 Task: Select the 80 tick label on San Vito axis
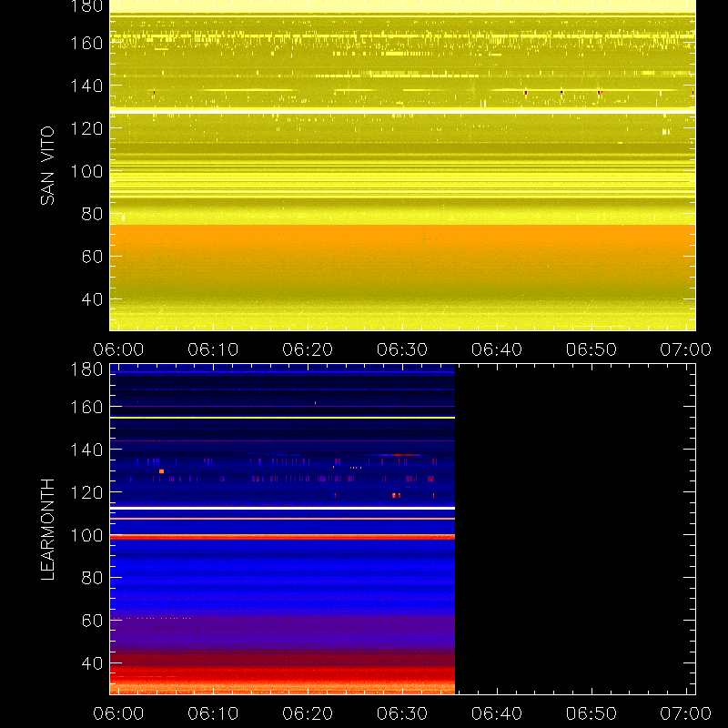(x=92, y=214)
